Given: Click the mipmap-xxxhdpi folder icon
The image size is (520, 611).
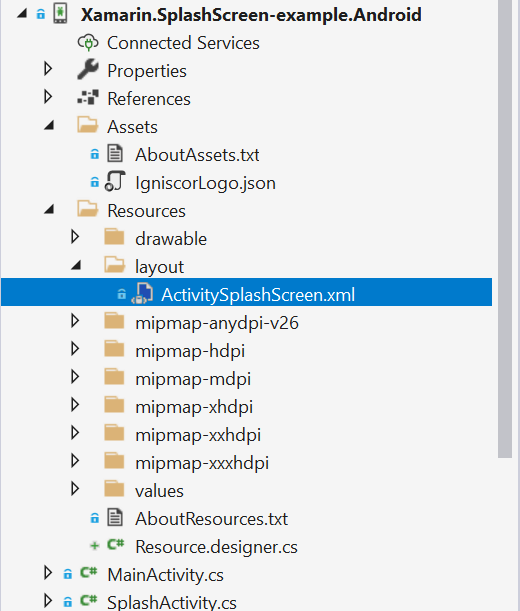Looking at the screenshot, I should [x=114, y=461].
